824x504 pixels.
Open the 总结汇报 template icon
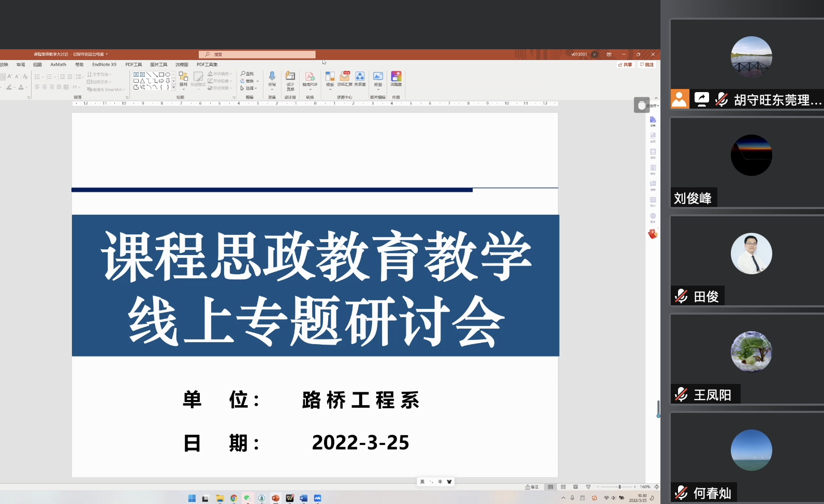[x=345, y=79]
